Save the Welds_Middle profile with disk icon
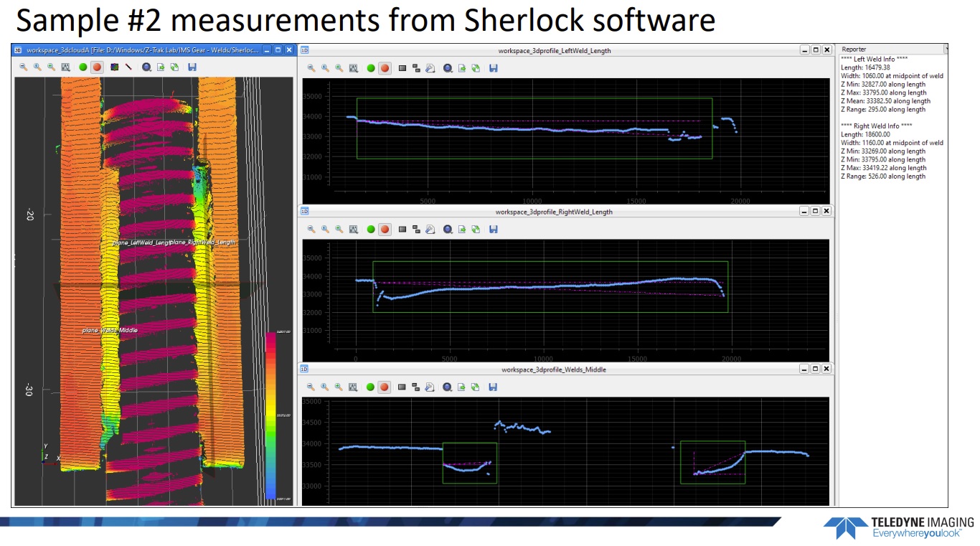The height and width of the screenshot is (546, 980). tap(494, 387)
